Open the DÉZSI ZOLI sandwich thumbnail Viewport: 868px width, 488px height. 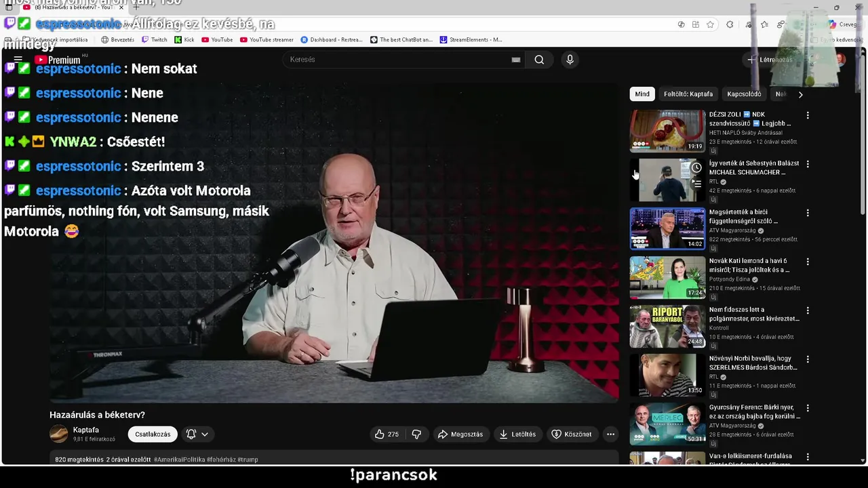pyautogui.click(x=668, y=131)
